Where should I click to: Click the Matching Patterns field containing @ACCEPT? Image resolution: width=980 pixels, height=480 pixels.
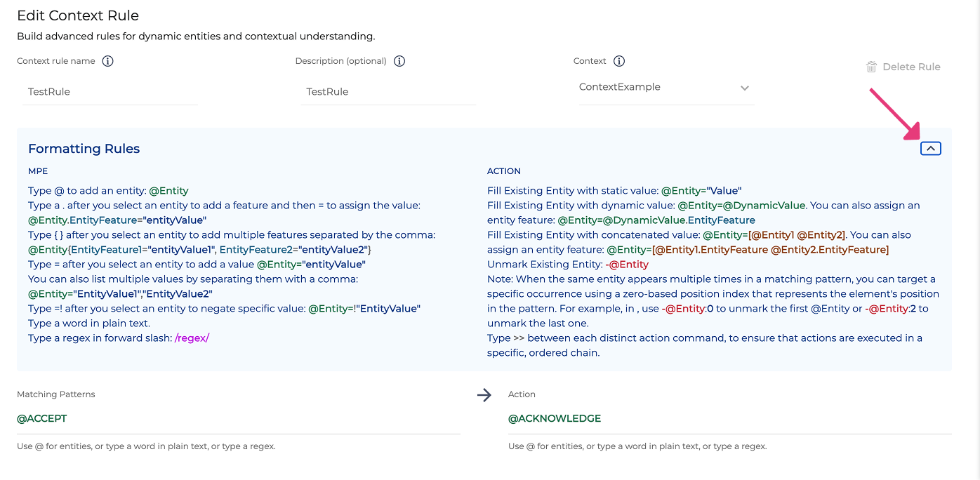239,419
